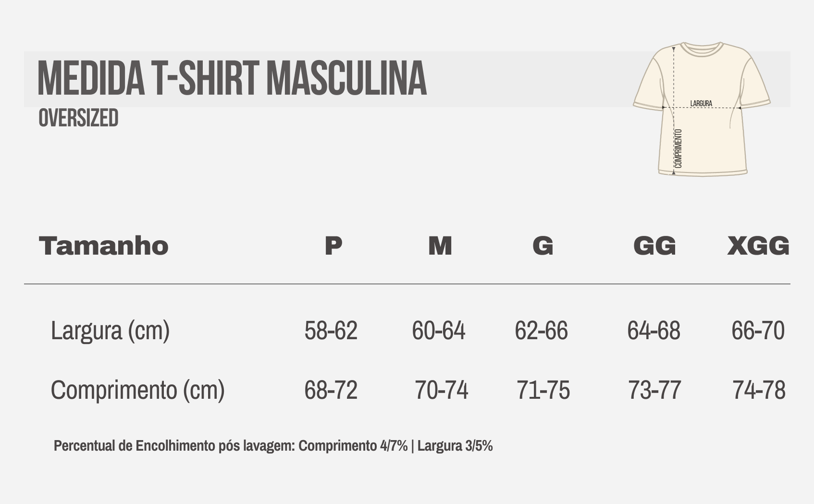Click the LARGURA label on the shirt diagram

701,103
